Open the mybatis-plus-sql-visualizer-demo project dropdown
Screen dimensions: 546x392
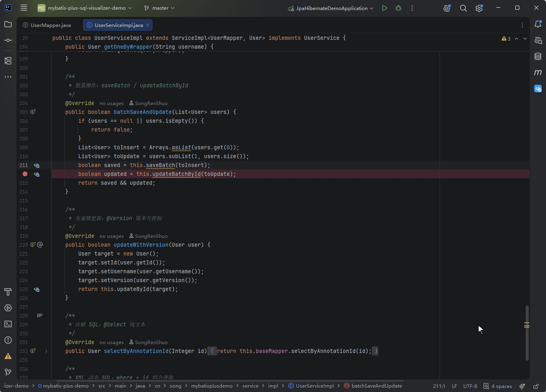pyautogui.click(x=84, y=8)
